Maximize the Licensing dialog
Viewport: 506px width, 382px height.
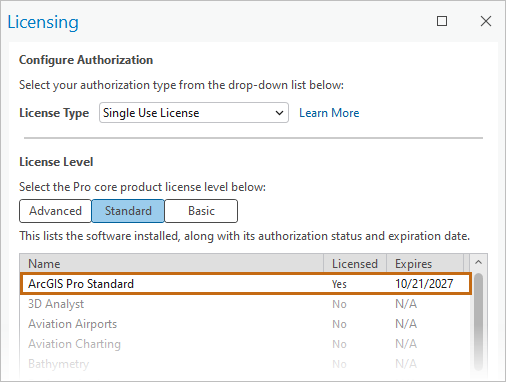(x=442, y=21)
